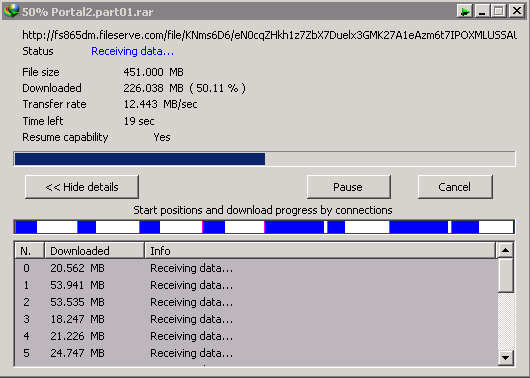This screenshot has height=378, width=530.
Task: Select connection row 4 with 21.226 MB
Action: [256, 336]
